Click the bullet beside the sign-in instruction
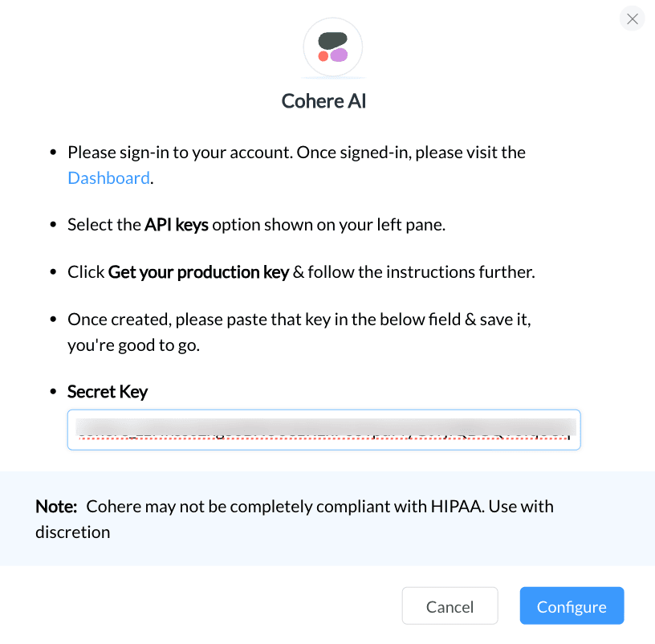The width and height of the screenshot is (655, 644). pos(53,153)
